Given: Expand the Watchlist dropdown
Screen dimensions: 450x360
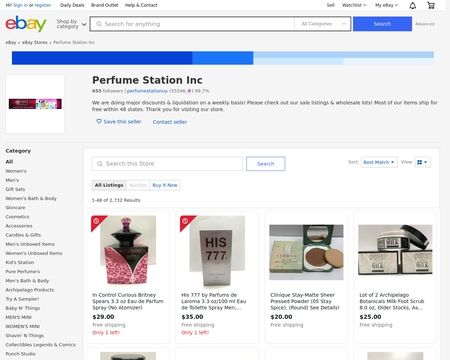Looking at the screenshot, I should [x=354, y=5].
